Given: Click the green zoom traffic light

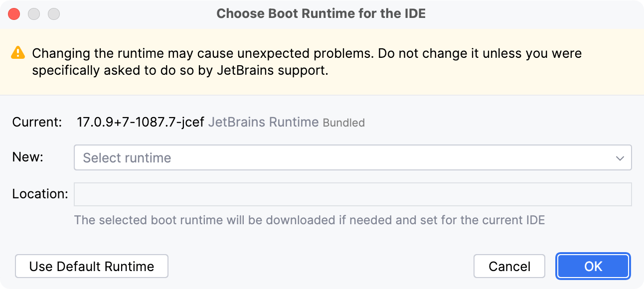Looking at the screenshot, I should [x=53, y=14].
